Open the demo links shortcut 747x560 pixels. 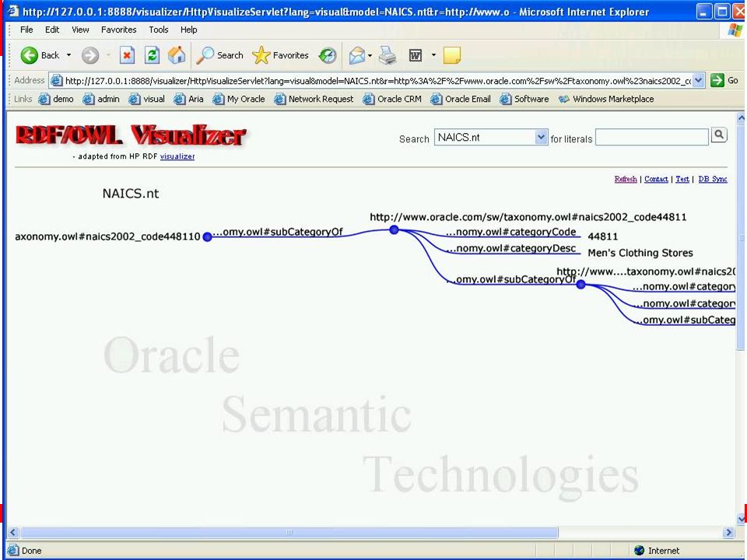[56, 99]
